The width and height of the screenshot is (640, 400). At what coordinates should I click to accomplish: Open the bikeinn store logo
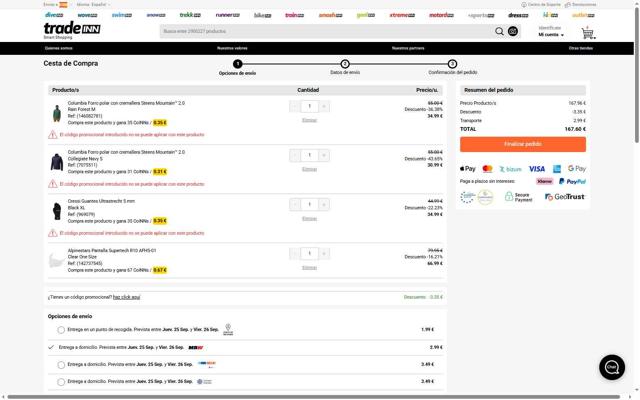(262, 16)
